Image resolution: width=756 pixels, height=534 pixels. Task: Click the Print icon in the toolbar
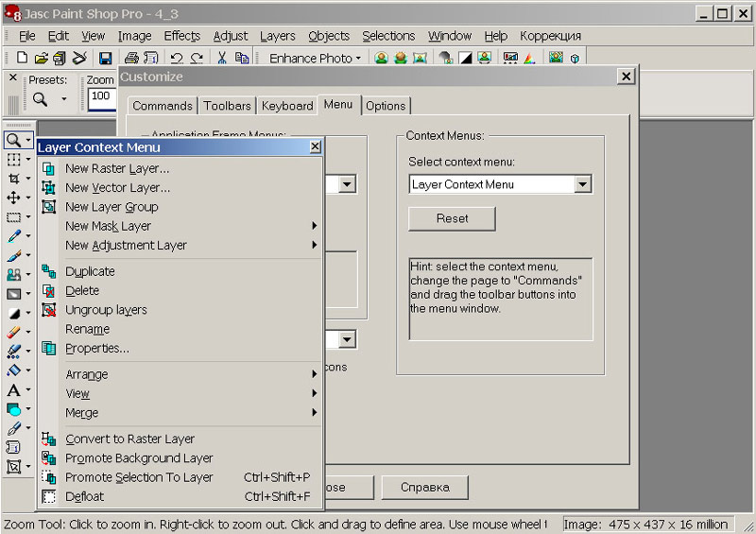tap(131, 59)
